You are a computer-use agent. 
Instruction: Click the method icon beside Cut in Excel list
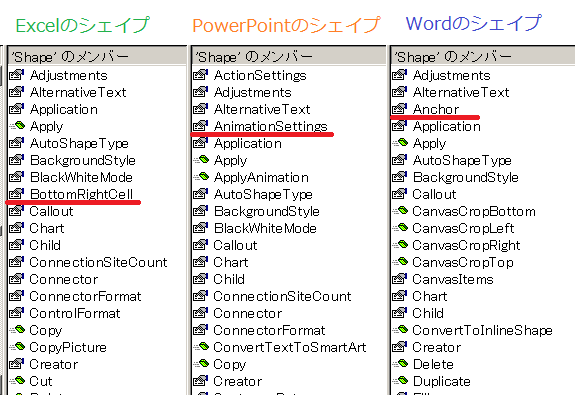pos(17,381)
